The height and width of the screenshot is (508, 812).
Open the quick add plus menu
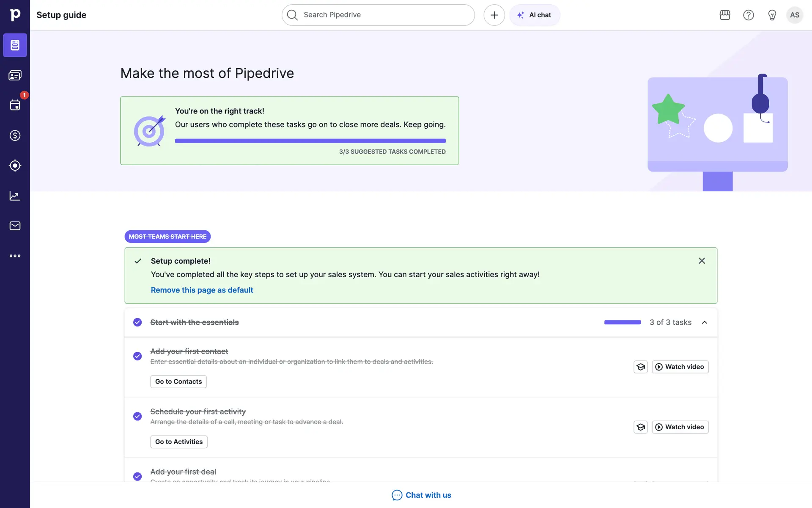coord(494,15)
